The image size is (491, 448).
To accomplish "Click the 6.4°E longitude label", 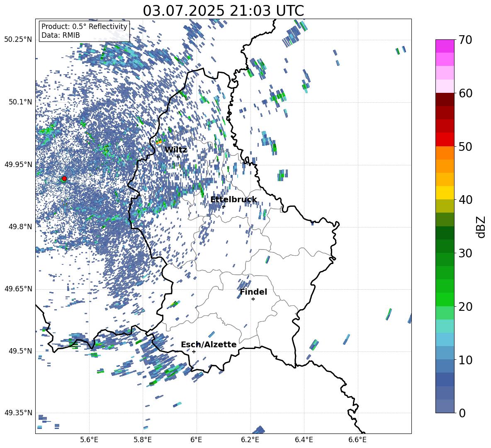I will coord(304,440).
